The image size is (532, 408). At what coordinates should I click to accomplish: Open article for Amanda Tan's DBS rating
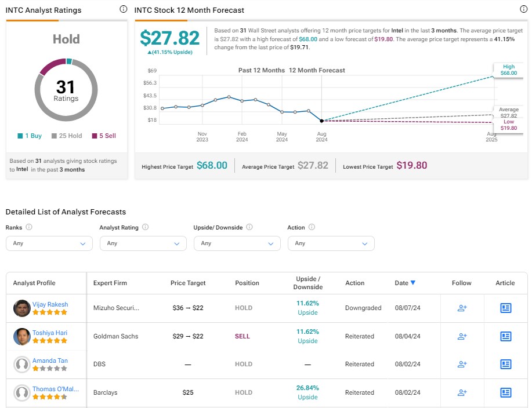pyautogui.click(x=505, y=365)
